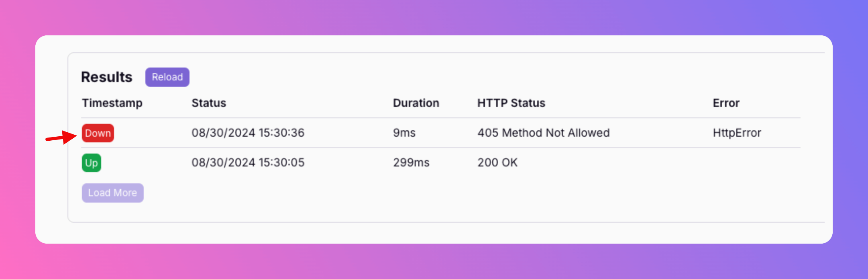Click the Reload button
The image size is (868, 279).
167,77
